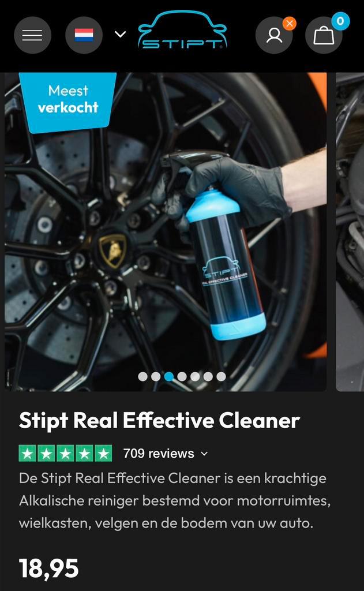Show the next product image at right edge
Image resolution: width=364 pixels, height=591 pixels.
[350, 232]
